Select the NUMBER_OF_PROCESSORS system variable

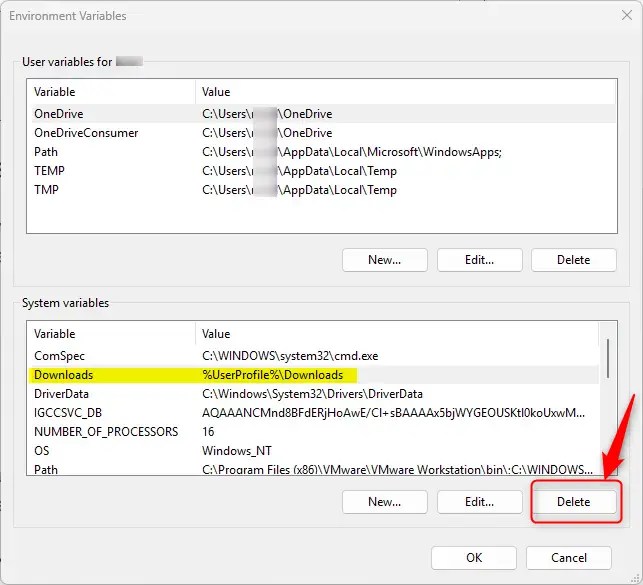[x=106, y=432]
